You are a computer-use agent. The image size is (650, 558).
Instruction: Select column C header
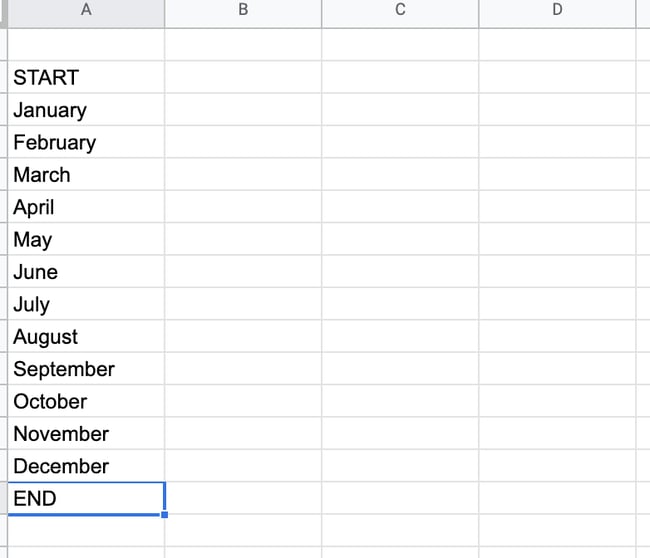pos(400,12)
